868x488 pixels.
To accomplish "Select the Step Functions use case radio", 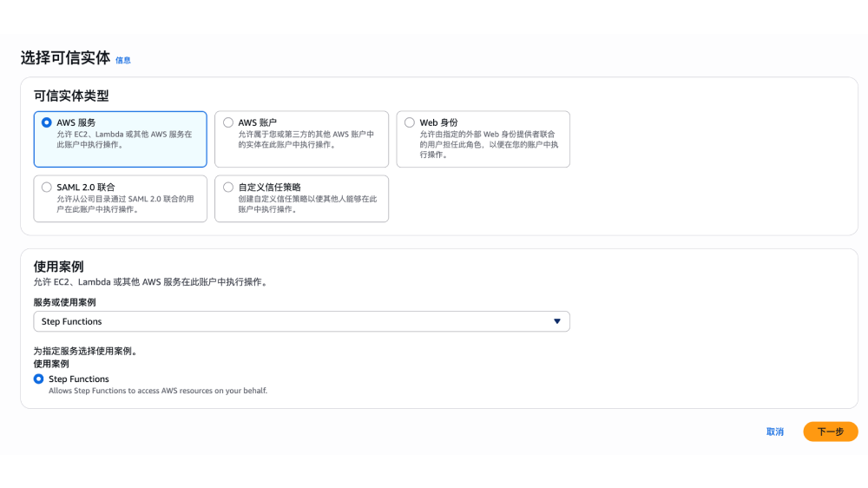I will coord(38,379).
